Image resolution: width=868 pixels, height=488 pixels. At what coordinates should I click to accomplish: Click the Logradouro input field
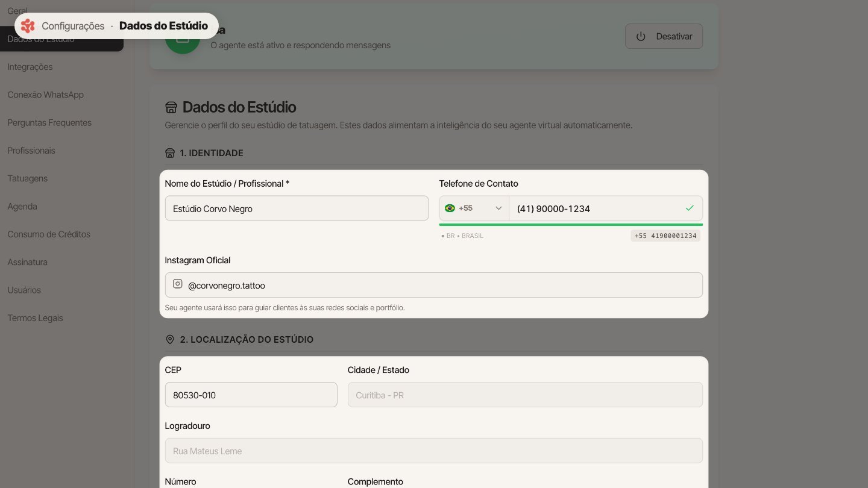[434, 451]
